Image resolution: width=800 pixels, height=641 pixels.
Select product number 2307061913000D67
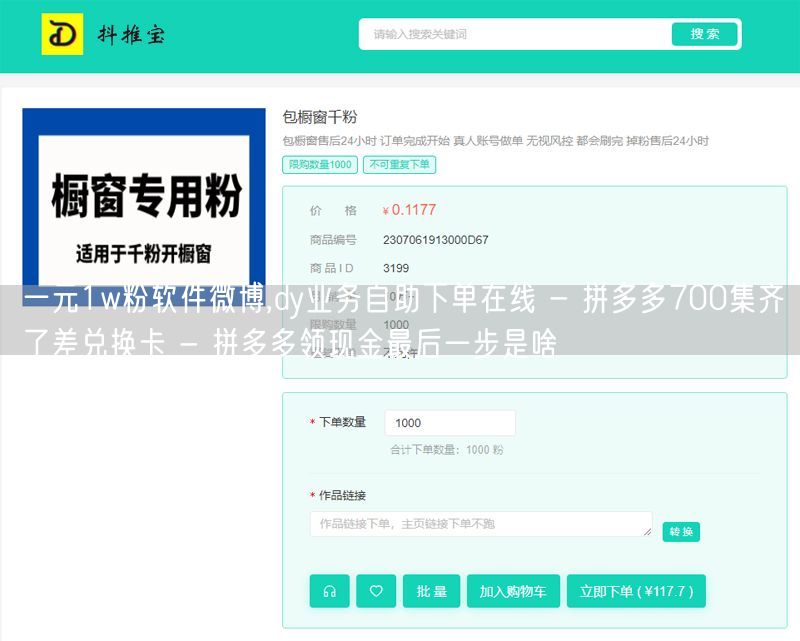click(x=436, y=239)
